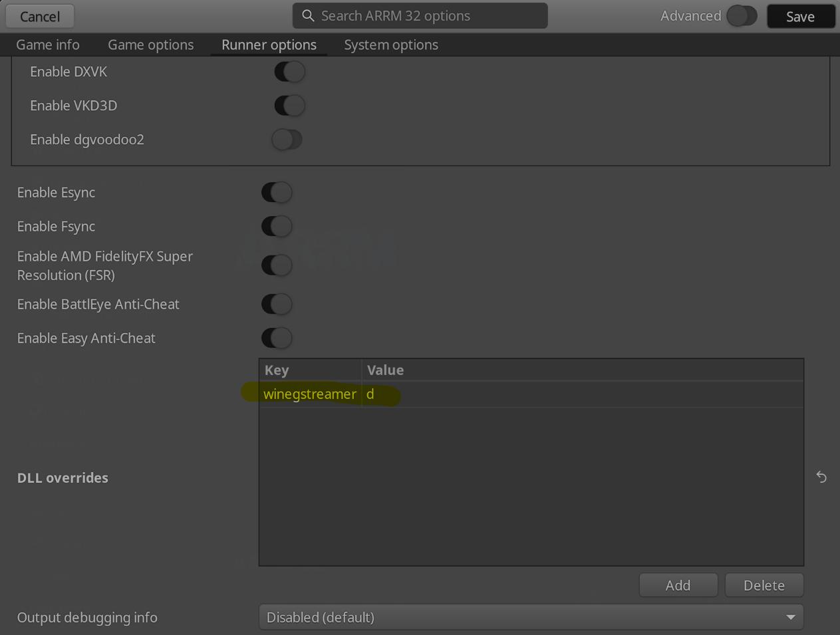This screenshot has height=635, width=840.
Task: Toggle Enable BattlEye Anti-Cheat switch
Action: pyautogui.click(x=277, y=305)
